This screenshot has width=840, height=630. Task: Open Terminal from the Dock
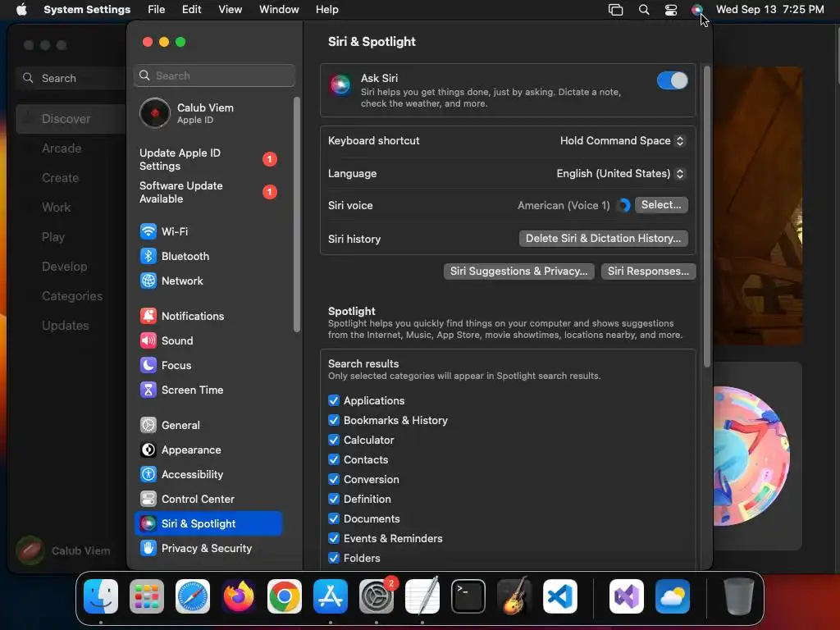pyautogui.click(x=468, y=596)
